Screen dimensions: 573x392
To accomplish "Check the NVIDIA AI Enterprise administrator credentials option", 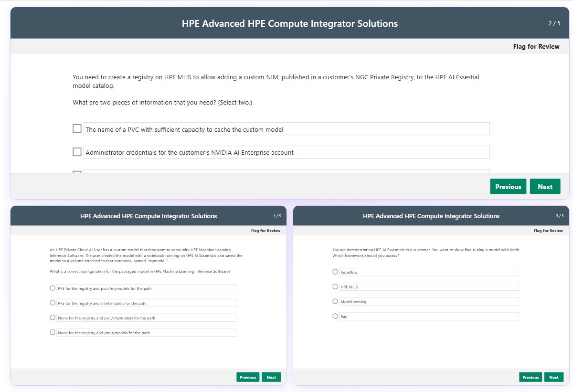I will (x=77, y=152).
